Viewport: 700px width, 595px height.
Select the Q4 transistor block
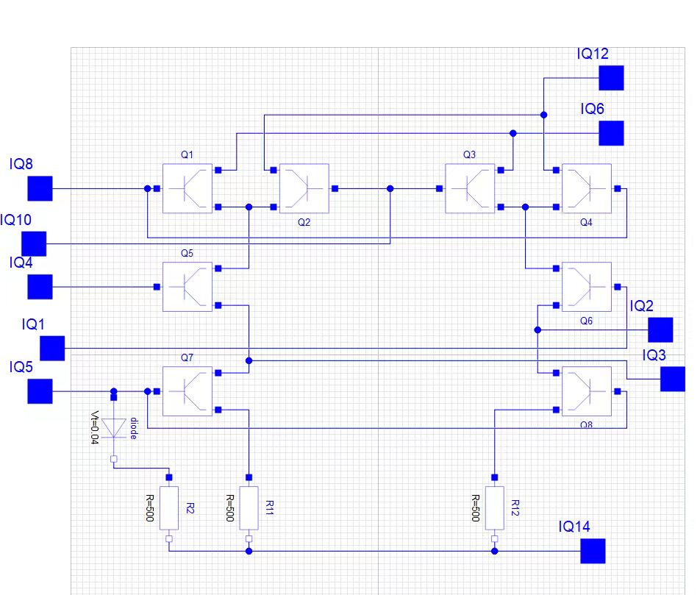587,188
